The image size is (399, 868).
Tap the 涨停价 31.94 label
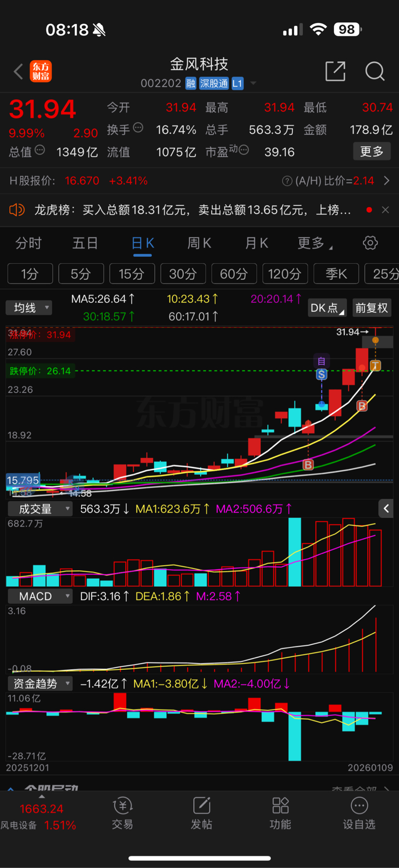[x=39, y=334]
